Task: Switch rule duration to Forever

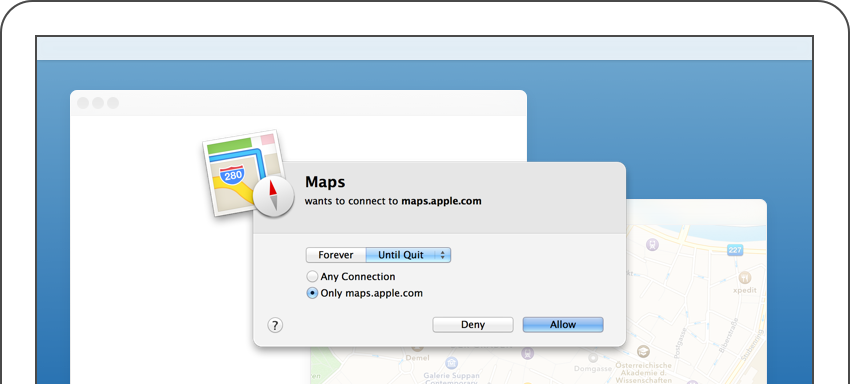Action: click(336, 255)
